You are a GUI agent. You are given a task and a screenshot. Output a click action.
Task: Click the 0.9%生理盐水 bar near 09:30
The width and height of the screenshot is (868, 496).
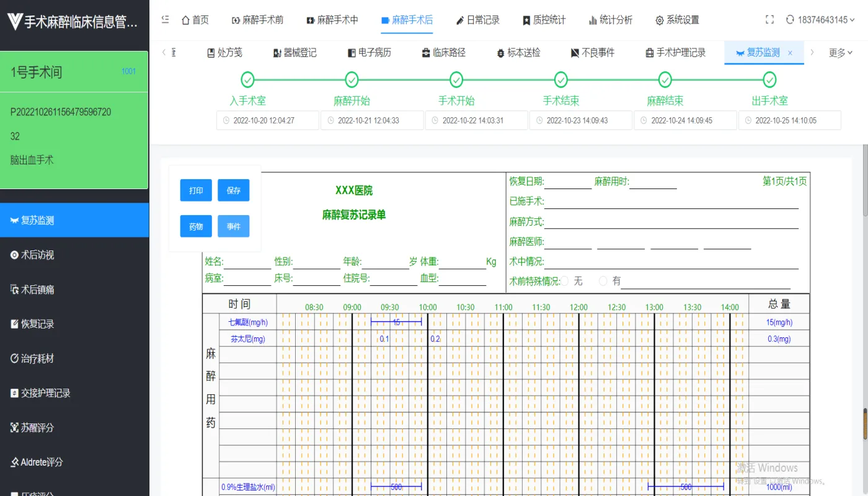(396, 487)
